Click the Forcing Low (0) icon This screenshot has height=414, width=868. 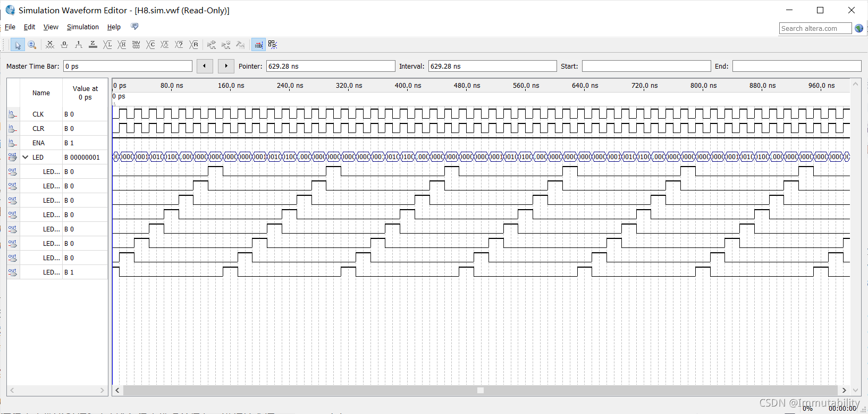(x=64, y=45)
